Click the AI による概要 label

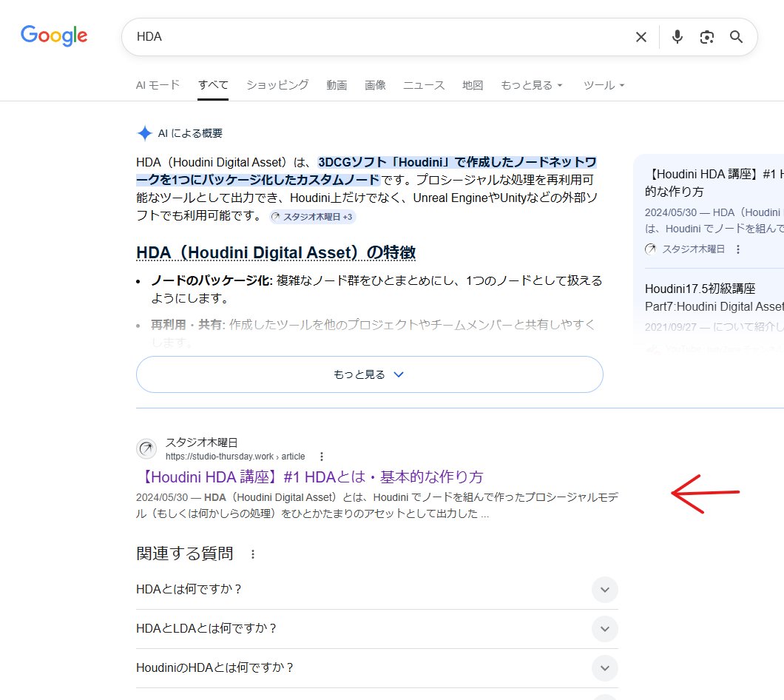pos(190,133)
